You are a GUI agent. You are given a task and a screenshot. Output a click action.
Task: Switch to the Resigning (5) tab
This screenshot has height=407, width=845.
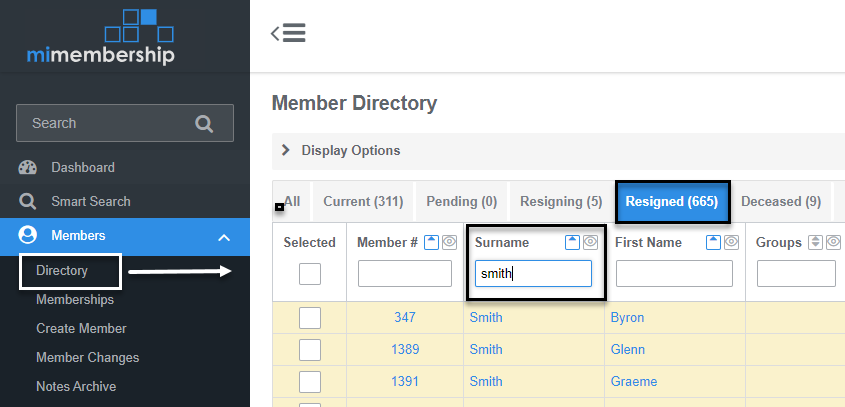click(x=561, y=202)
